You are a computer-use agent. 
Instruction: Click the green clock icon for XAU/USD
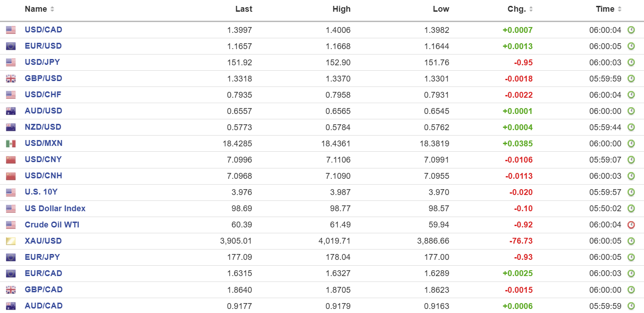click(x=631, y=241)
